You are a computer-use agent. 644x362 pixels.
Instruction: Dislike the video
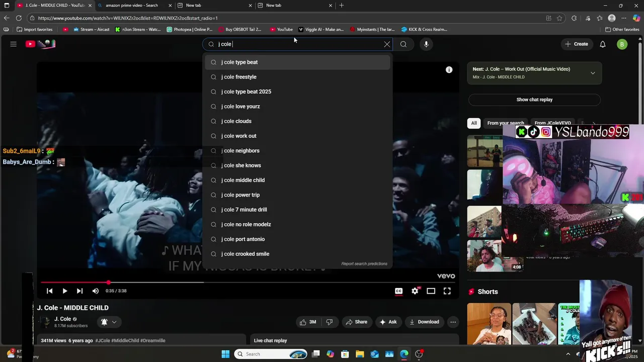point(330,322)
